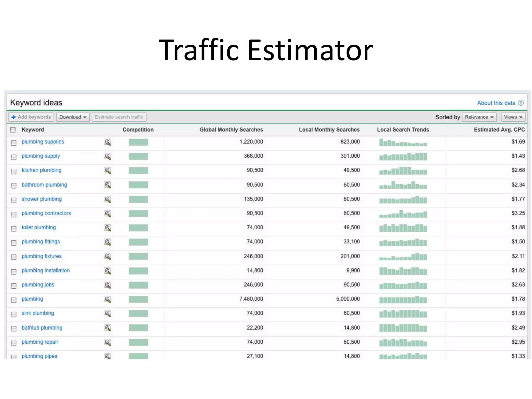This screenshot has height=399, width=532.
Task: Click the 5,000,000 local searches value
Action: coord(348,299)
